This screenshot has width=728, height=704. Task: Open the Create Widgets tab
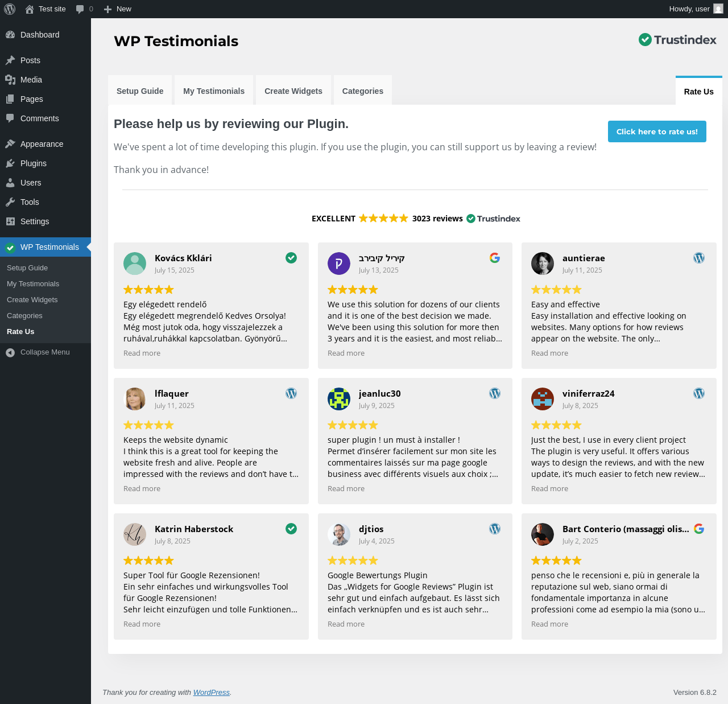(x=293, y=91)
